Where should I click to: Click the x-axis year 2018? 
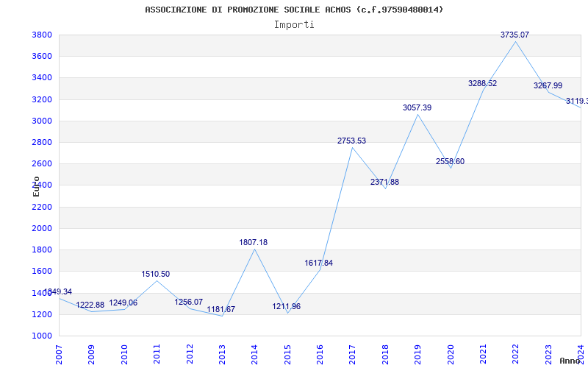coord(385,355)
